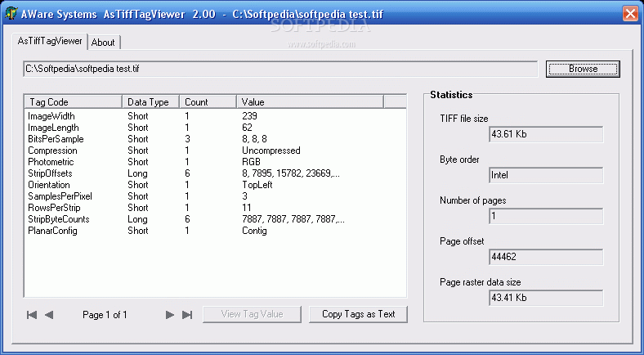Click Page raster data size field 43.41 Kb
Viewport: 644px width, 355px height.
tap(546, 298)
